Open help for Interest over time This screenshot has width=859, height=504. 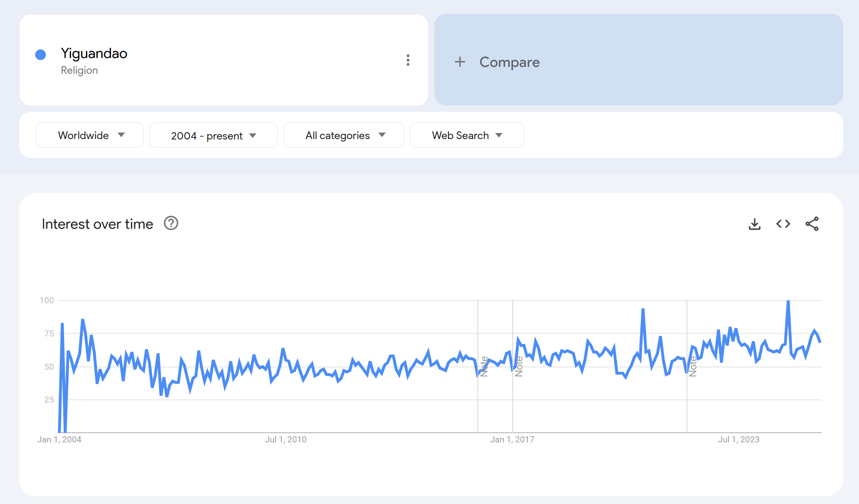pos(171,223)
